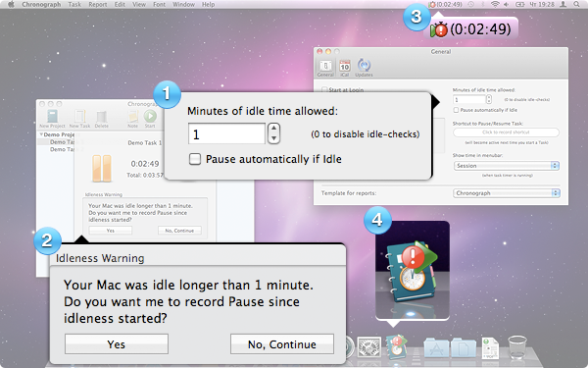
Task: Open Spotlight search magnifier in the menu bar
Action: tap(577, 5)
